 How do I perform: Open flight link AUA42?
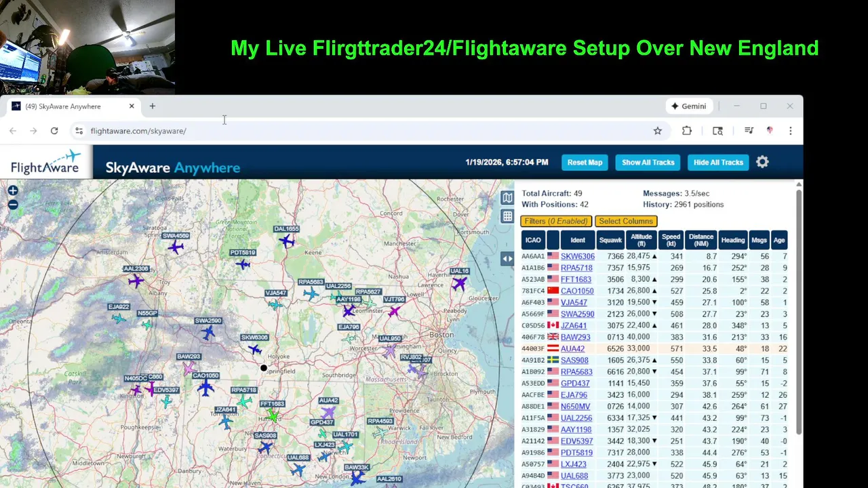click(572, 348)
